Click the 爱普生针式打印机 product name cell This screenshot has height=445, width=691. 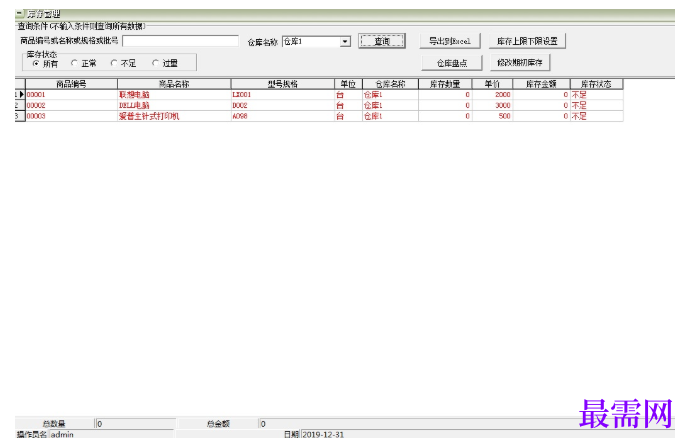click(x=174, y=116)
